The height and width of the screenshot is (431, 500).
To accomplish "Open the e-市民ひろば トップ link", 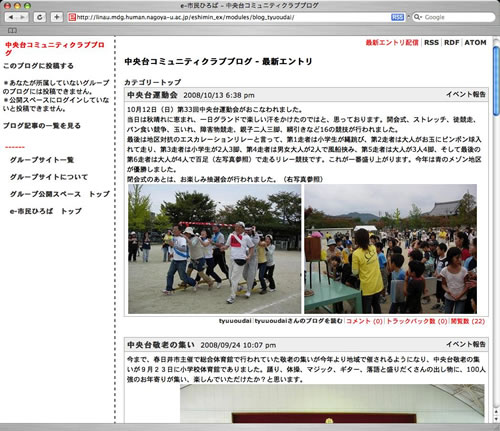I will (46, 211).
